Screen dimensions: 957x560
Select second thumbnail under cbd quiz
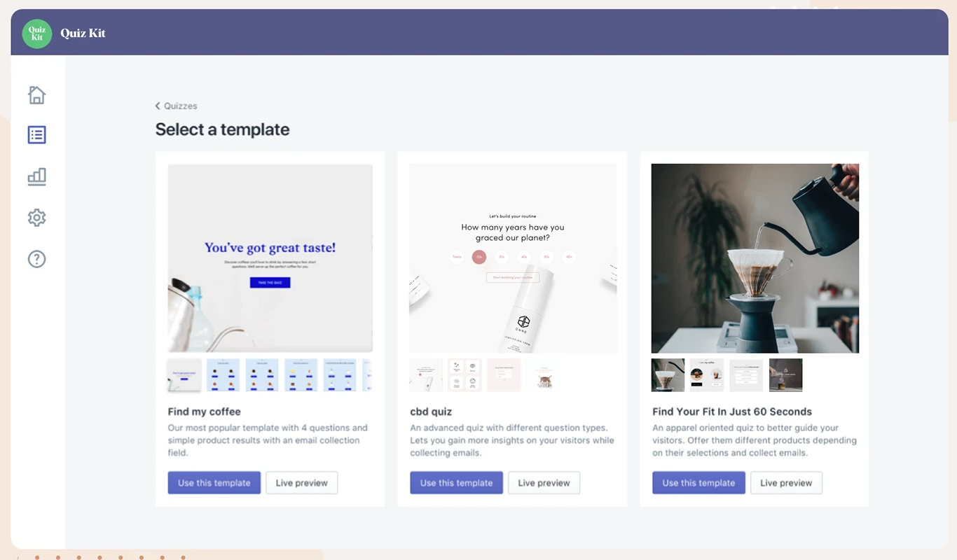point(465,375)
